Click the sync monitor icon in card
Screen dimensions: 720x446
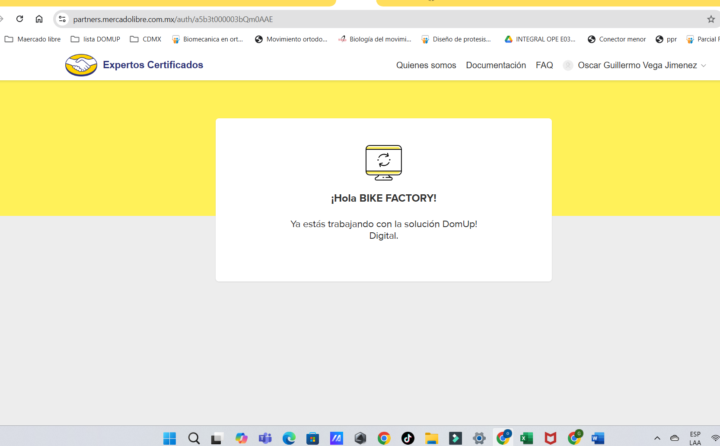click(383, 162)
